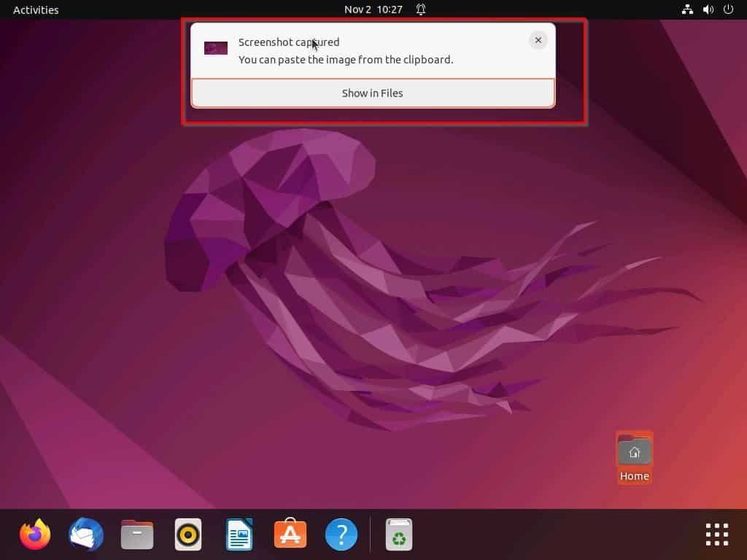Click the screenshot thumbnail in notification

pos(216,48)
